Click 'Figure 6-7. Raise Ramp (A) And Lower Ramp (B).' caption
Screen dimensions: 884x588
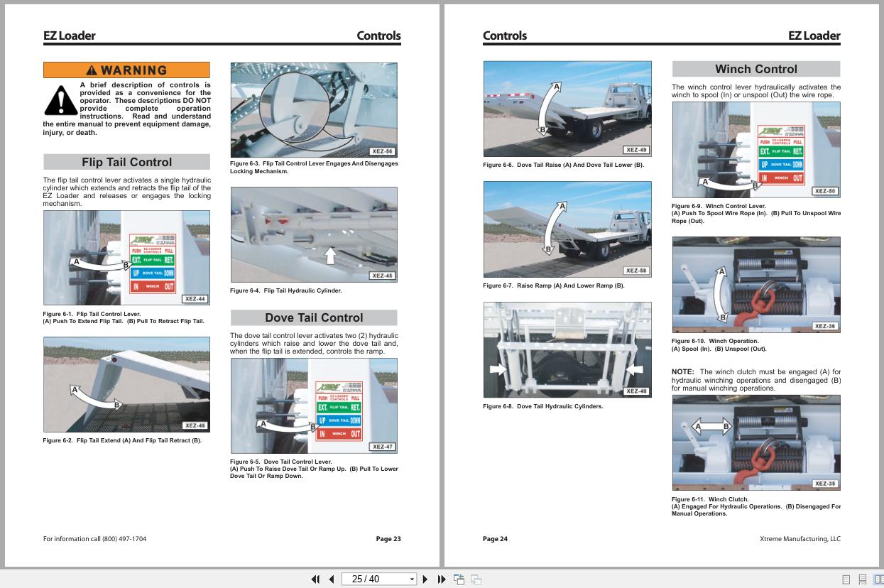click(x=554, y=285)
